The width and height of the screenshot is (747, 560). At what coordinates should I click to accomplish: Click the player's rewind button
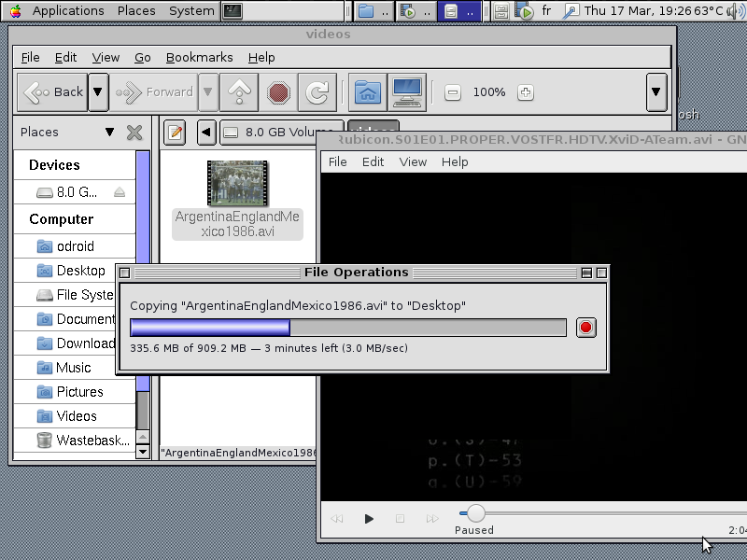pos(337,519)
